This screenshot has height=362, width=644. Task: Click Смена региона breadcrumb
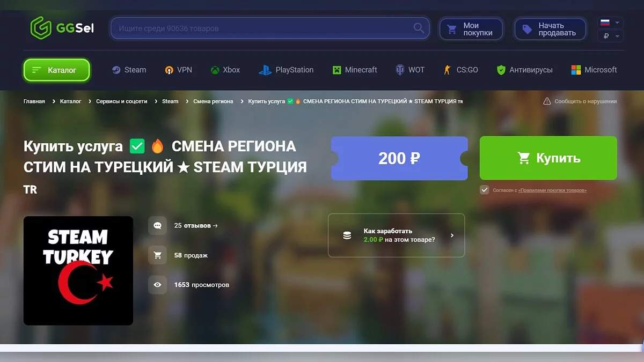(x=213, y=101)
